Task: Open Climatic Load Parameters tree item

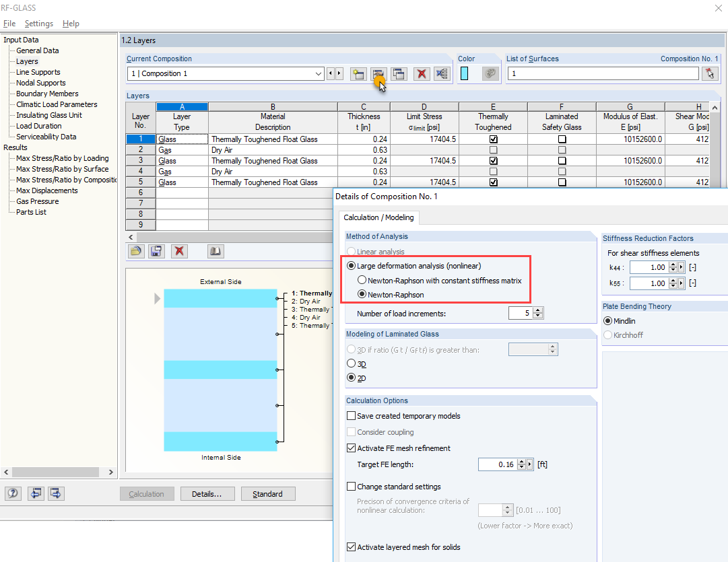Action: (x=57, y=104)
